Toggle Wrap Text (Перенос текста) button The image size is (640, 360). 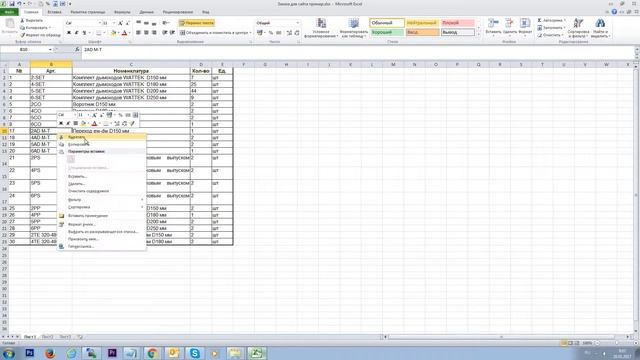click(197, 23)
